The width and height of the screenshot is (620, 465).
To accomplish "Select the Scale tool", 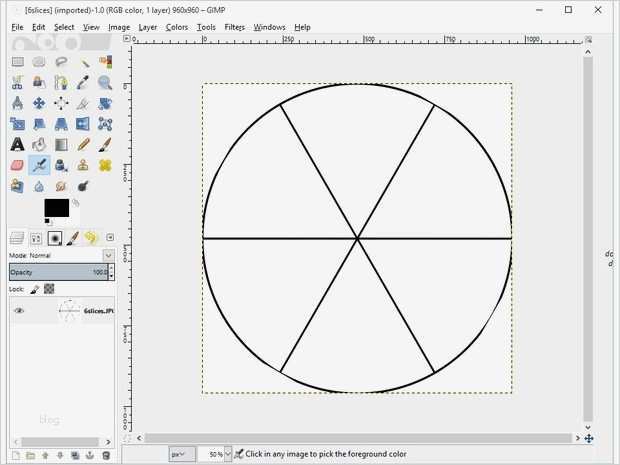I will [x=17, y=124].
